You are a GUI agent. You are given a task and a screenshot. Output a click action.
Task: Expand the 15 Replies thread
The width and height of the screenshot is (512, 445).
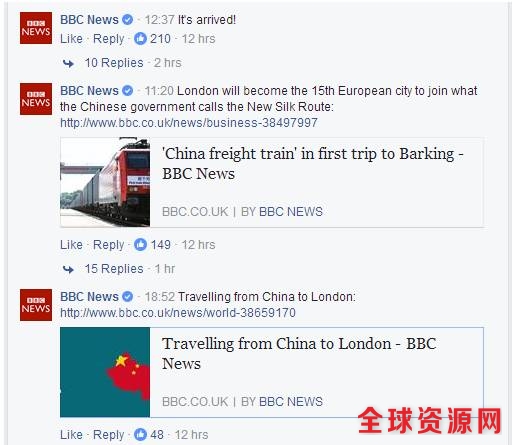point(114,269)
